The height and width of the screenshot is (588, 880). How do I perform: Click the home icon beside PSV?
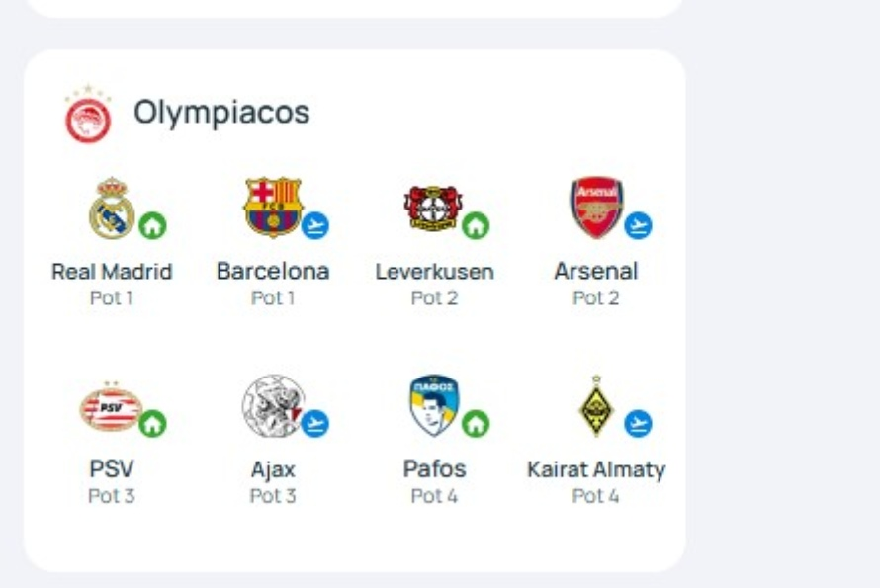(152, 424)
